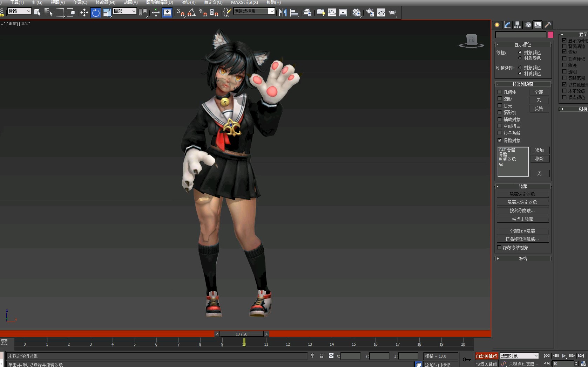
Task: Open the 选定对象 key mode dropdown
Action: [519, 356]
